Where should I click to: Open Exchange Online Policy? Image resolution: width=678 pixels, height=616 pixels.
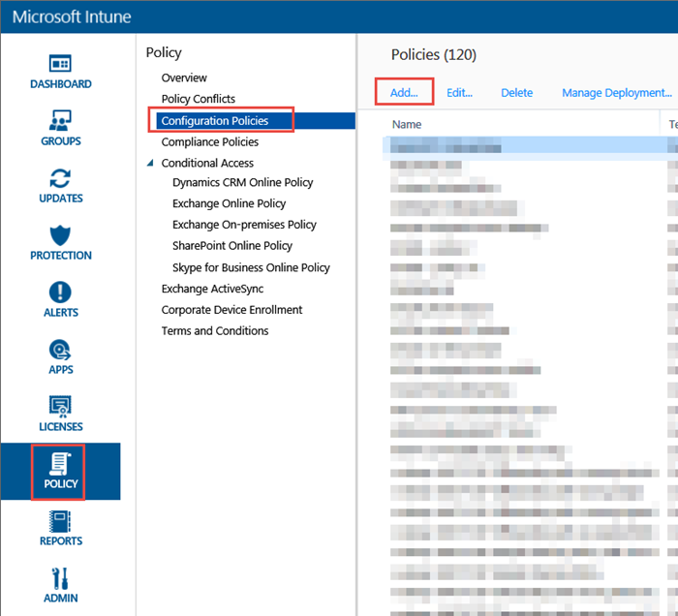click(229, 203)
